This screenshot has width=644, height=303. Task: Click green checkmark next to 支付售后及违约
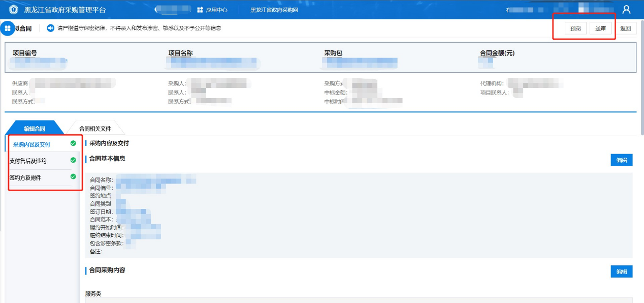73,160
